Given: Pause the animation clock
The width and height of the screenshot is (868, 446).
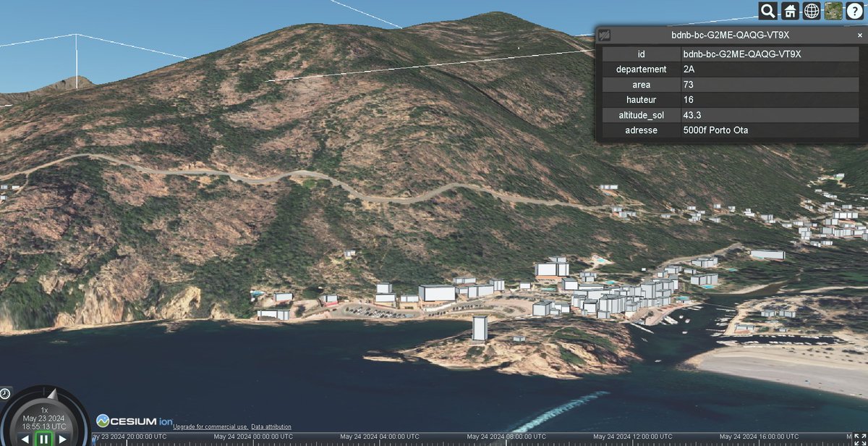Looking at the screenshot, I should click(43, 438).
